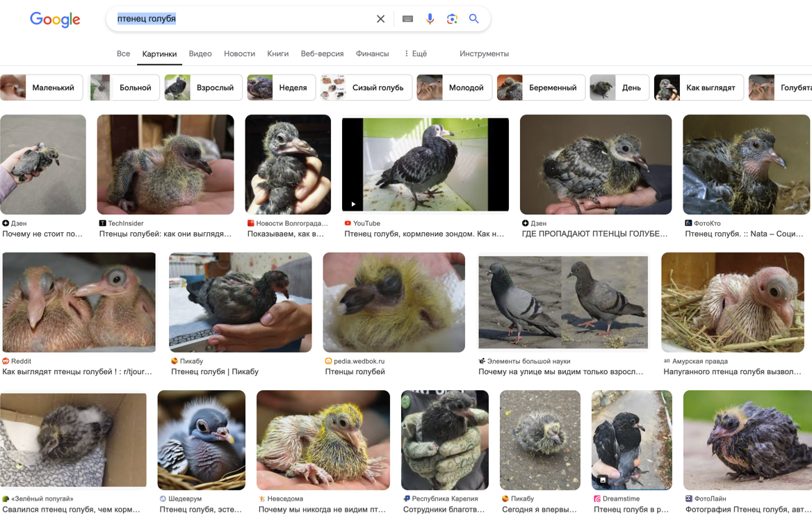
Task: Filter by the Маленький chip
Action: 42,88
